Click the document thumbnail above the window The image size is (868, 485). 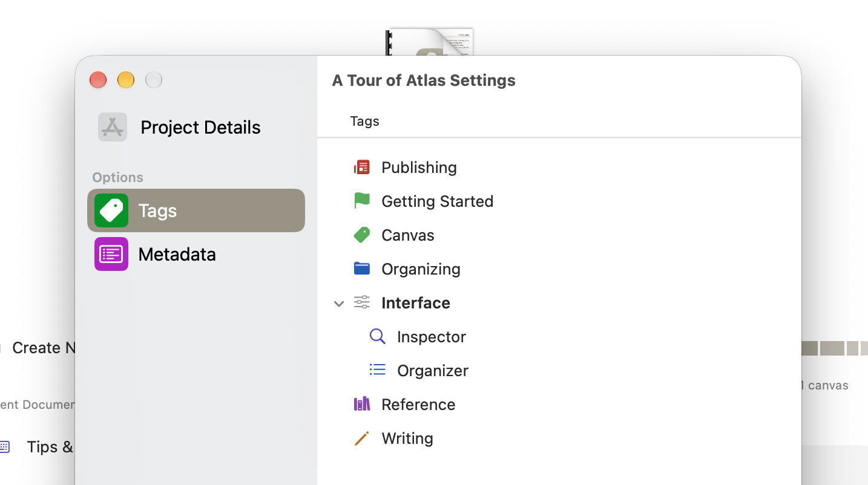point(430,42)
